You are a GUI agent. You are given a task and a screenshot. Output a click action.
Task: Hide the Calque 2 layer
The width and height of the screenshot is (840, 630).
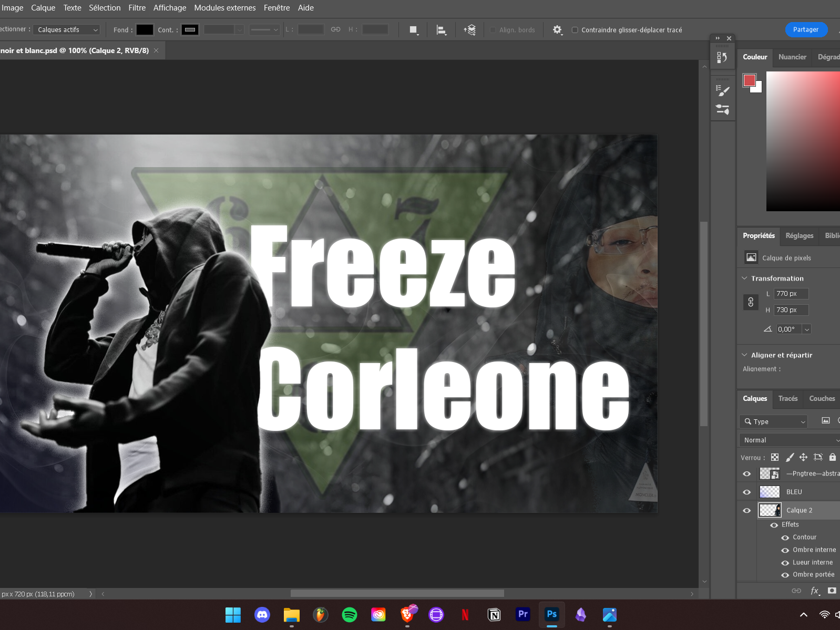pyautogui.click(x=746, y=511)
